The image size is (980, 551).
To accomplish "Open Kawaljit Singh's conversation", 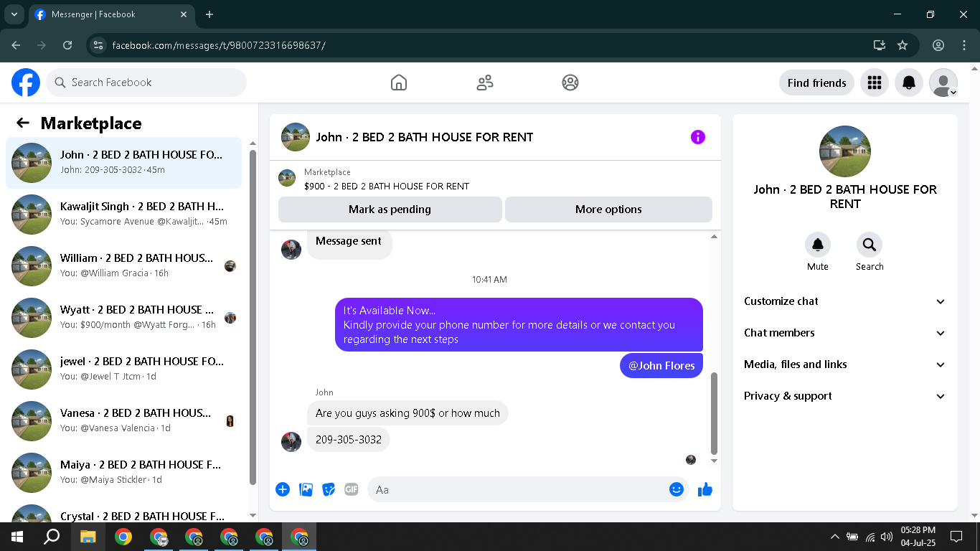I will click(x=124, y=215).
